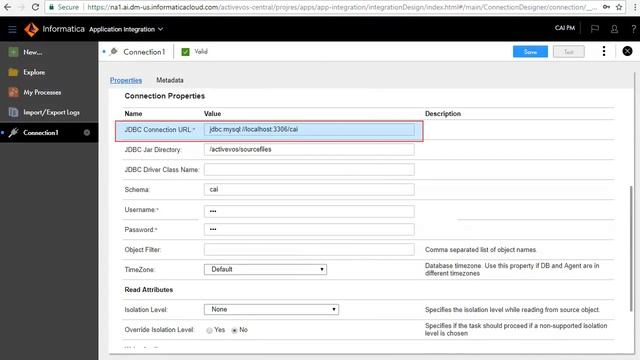Click the New plus icon in sidebar

[x=13, y=52]
